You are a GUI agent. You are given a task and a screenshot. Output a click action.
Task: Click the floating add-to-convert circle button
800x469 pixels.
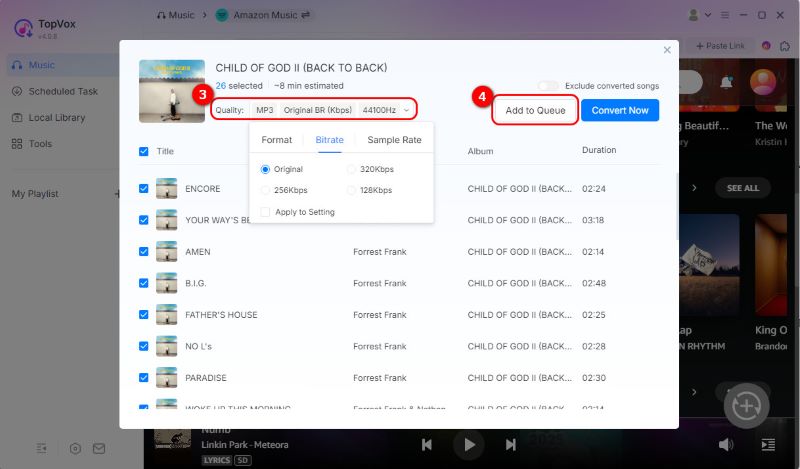(746, 406)
